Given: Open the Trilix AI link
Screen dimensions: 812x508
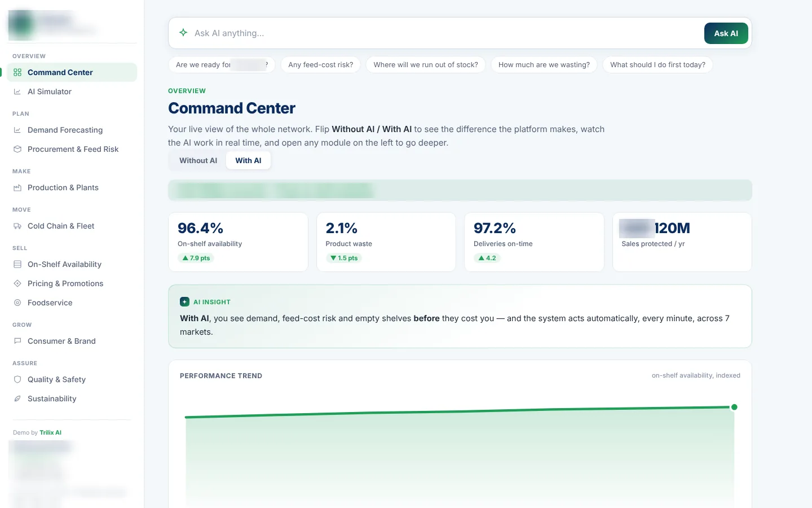Looking at the screenshot, I should point(51,432).
